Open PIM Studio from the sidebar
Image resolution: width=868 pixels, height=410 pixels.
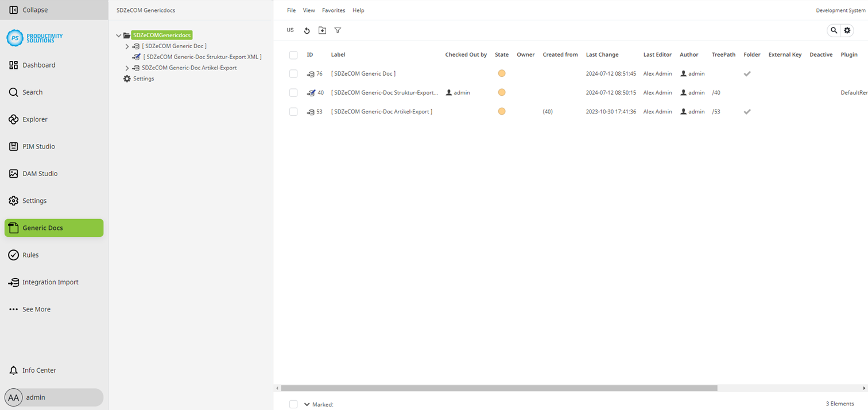[x=39, y=146]
